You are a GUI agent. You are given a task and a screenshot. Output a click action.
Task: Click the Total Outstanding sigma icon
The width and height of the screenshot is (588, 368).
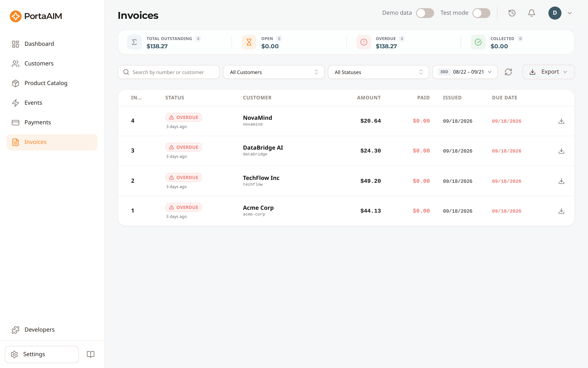coord(134,42)
